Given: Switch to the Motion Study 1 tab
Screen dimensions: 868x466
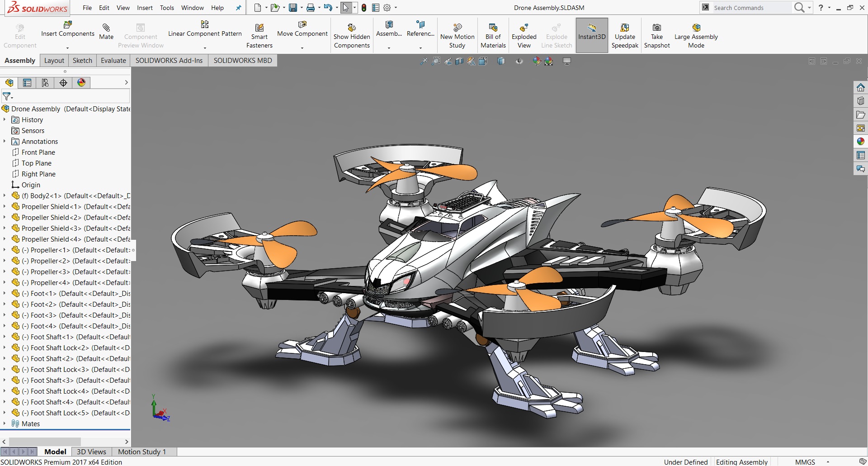Looking at the screenshot, I should tap(142, 451).
